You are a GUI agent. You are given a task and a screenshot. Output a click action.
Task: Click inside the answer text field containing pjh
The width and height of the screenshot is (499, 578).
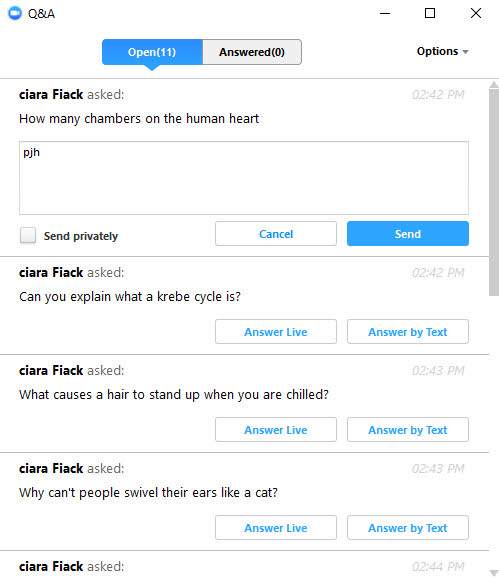(244, 178)
